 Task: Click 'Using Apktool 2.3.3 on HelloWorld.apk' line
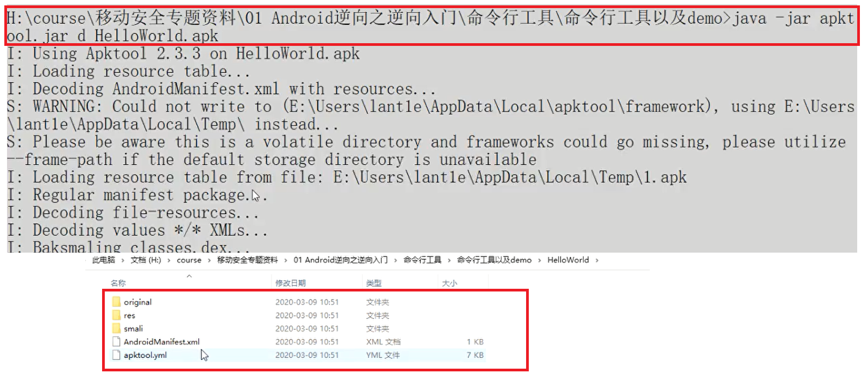183,53
